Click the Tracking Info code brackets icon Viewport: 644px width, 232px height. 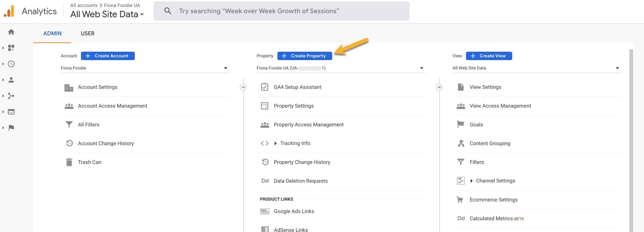tap(264, 143)
